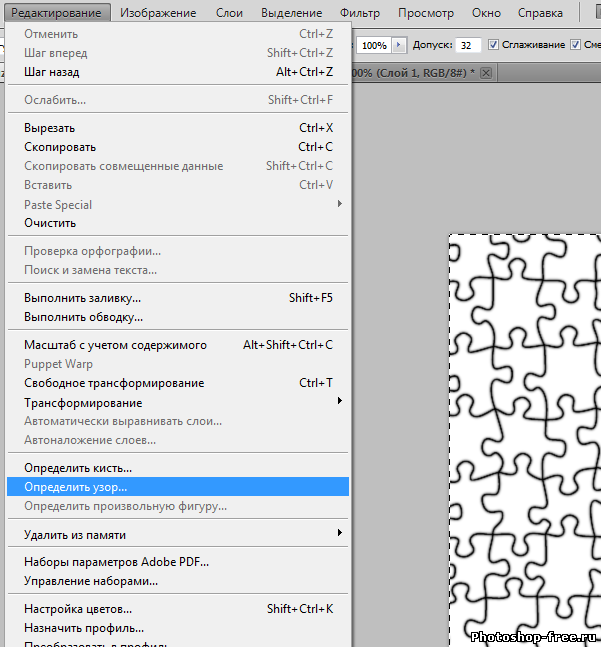Viewport: 601px width, 647px height.
Task: Select 'Вырезать' in the menu
Action: (x=50, y=128)
